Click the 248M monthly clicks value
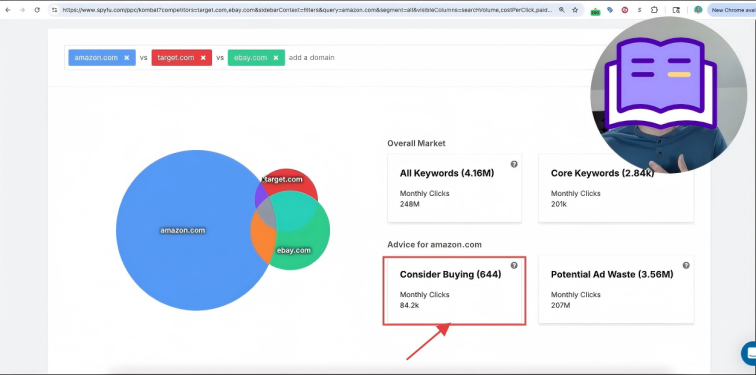This screenshot has width=756, height=375. (409, 204)
